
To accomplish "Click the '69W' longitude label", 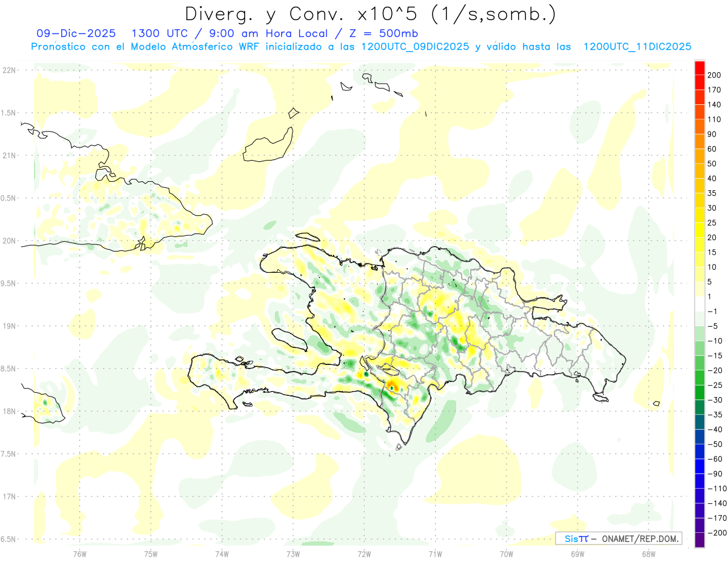I will click(x=578, y=554).
